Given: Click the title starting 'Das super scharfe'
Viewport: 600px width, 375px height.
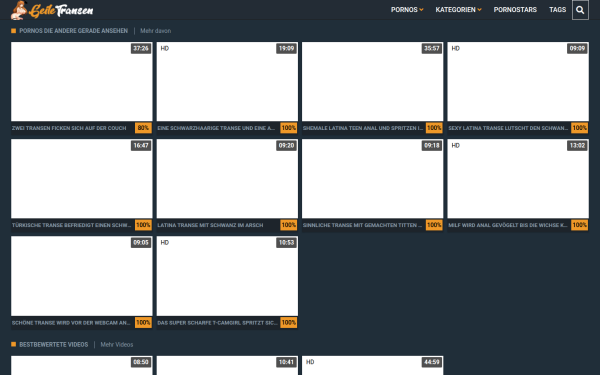Looking at the screenshot, I should pos(217,323).
